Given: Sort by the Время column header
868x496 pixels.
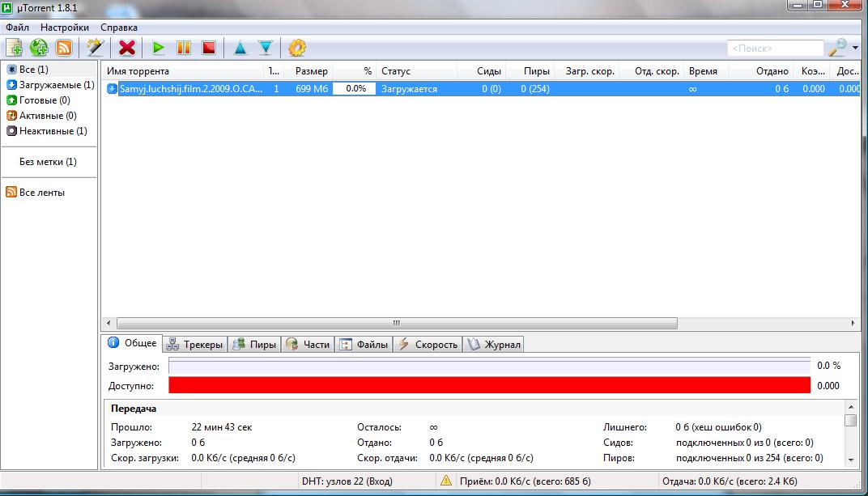Looking at the screenshot, I should tap(706, 70).
